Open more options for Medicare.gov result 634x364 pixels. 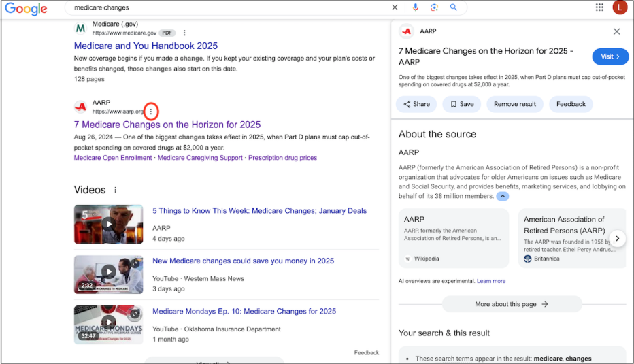pos(184,33)
